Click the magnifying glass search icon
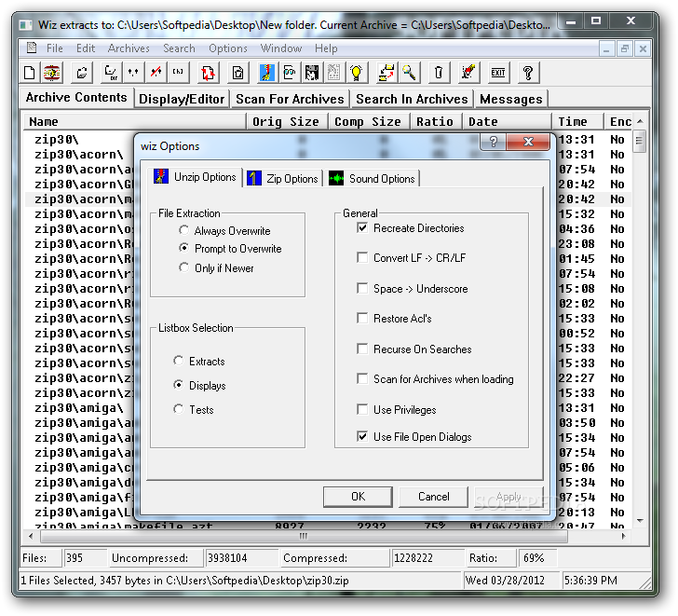 409,73
